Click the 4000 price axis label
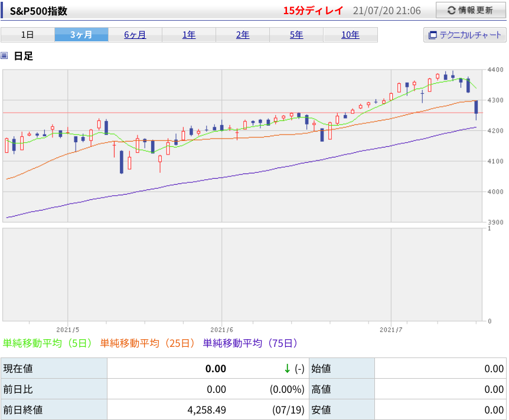Screen dimensions: 509x420 (495, 192)
